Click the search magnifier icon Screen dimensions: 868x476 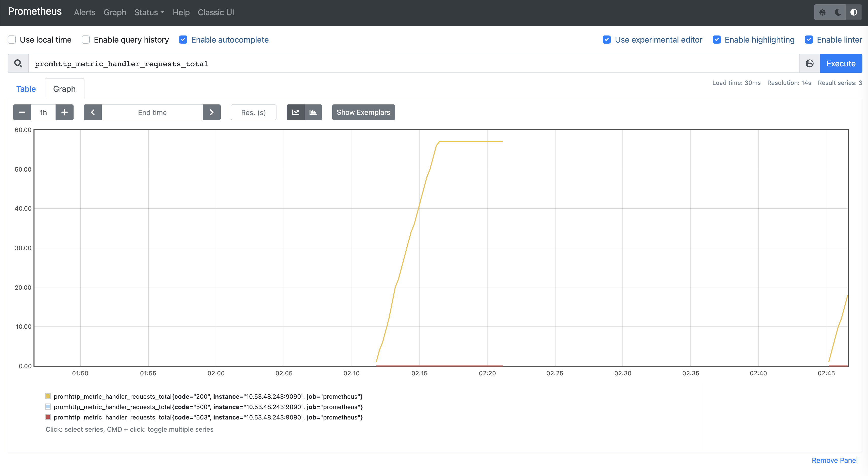(x=18, y=63)
